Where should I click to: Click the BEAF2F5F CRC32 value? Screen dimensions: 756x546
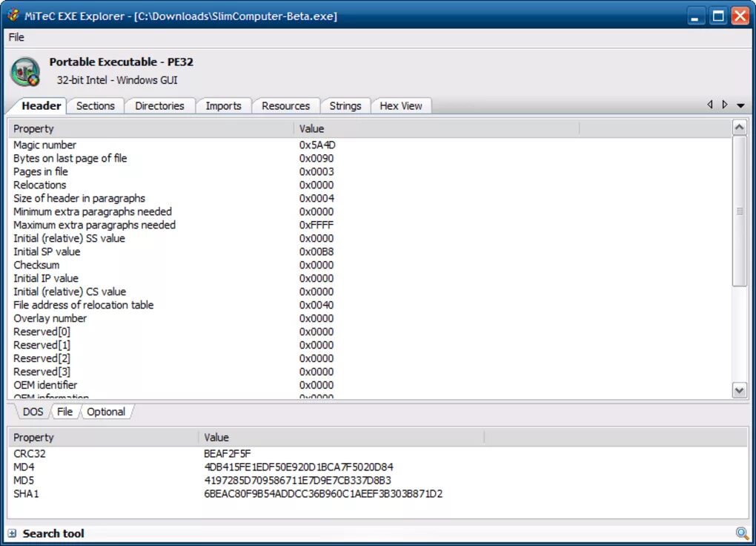tap(227, 454)
